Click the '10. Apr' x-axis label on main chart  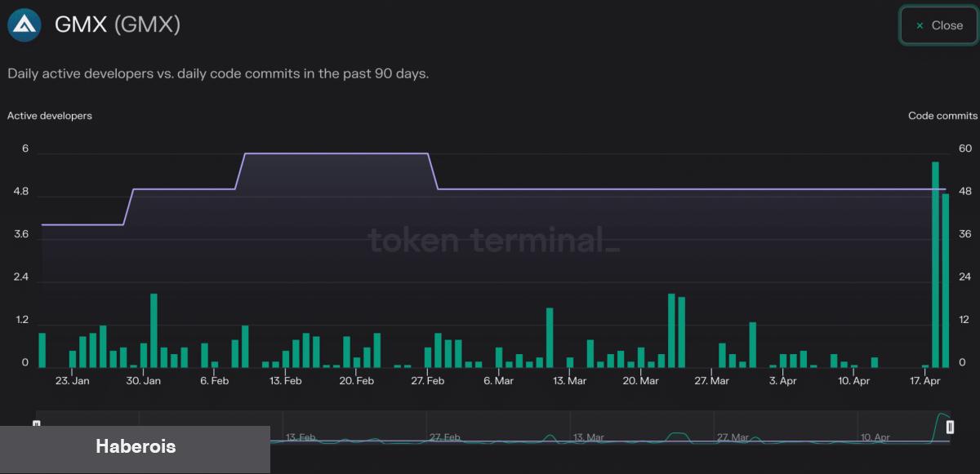pos(853,381)
